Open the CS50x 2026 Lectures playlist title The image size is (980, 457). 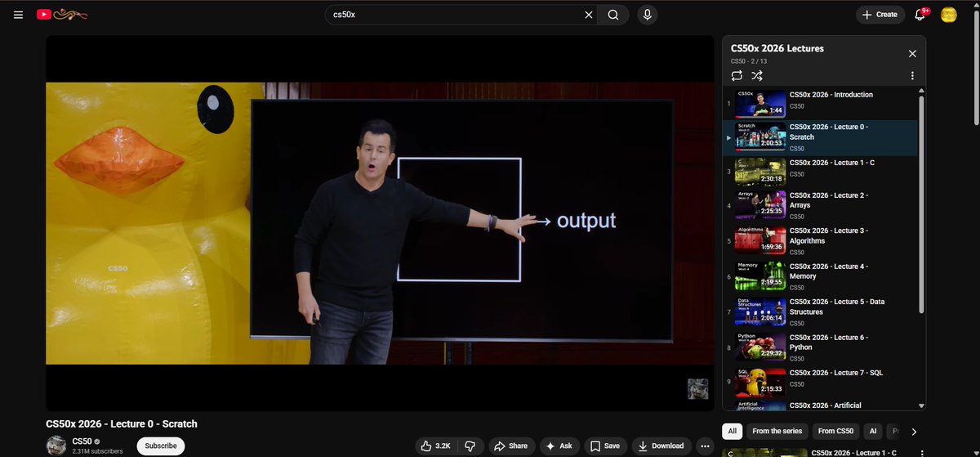(777, 48)
